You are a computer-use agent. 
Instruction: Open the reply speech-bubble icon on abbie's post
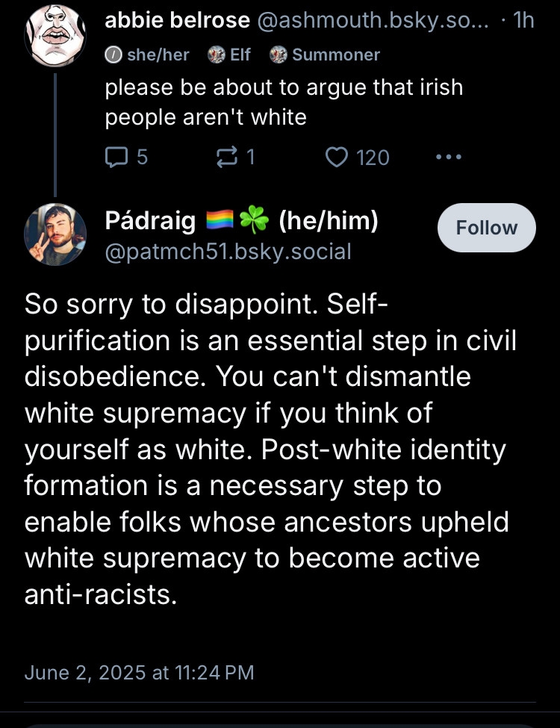pos(117,157)
